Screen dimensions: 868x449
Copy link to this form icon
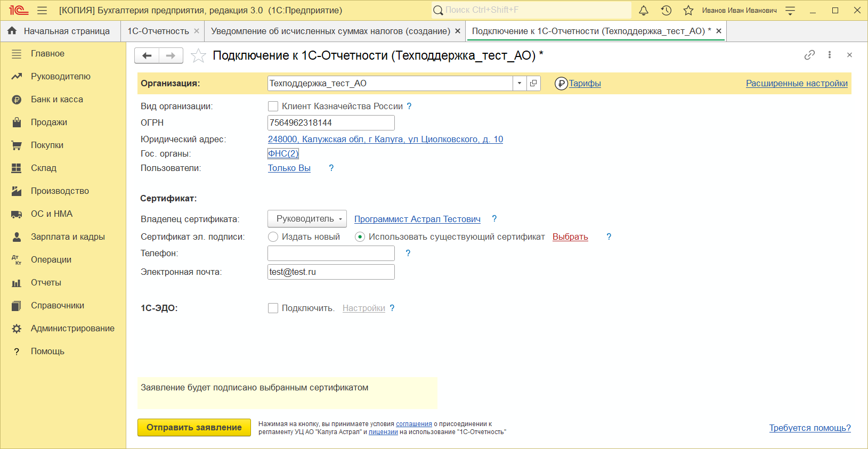click(x=809, y=55)
